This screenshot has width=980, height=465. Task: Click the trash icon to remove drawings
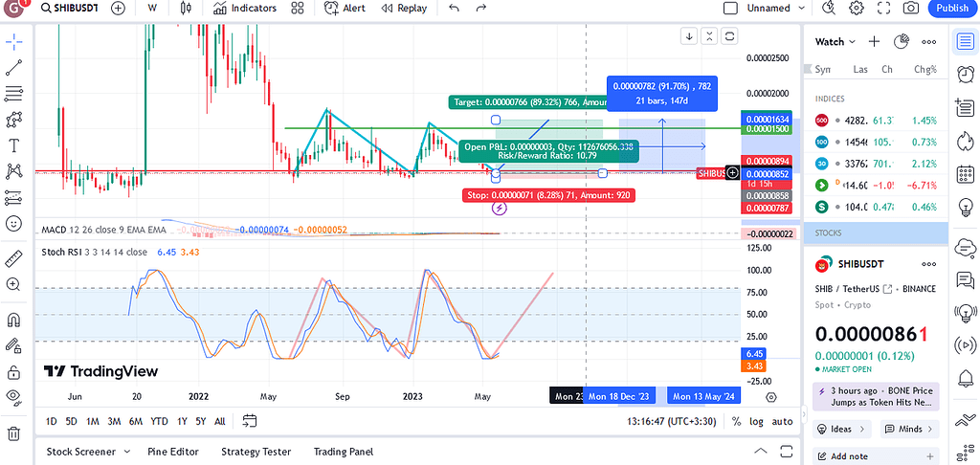13,433
